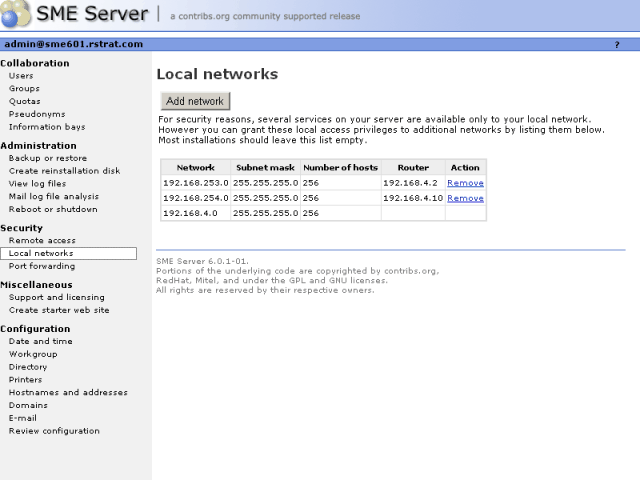Open Backup or restore
Image resolution: width=640 pixels, height=480 pixels.
coord(48,158)
